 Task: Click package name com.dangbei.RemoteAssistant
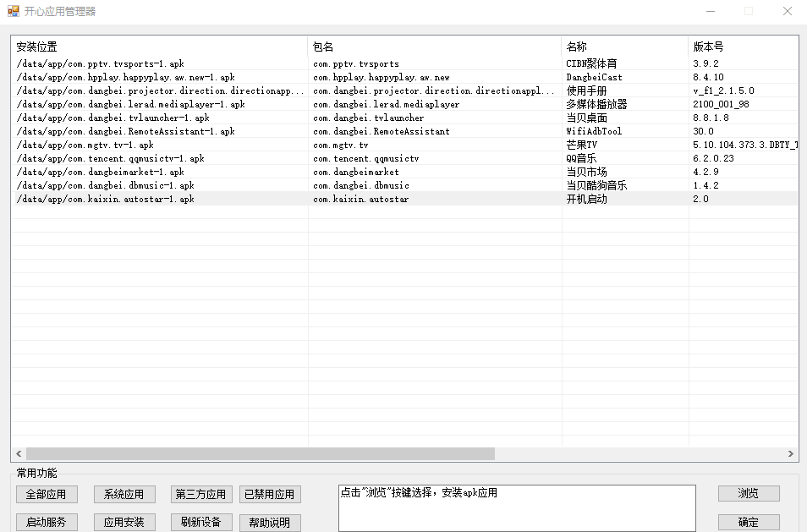(x=382, y=131)
